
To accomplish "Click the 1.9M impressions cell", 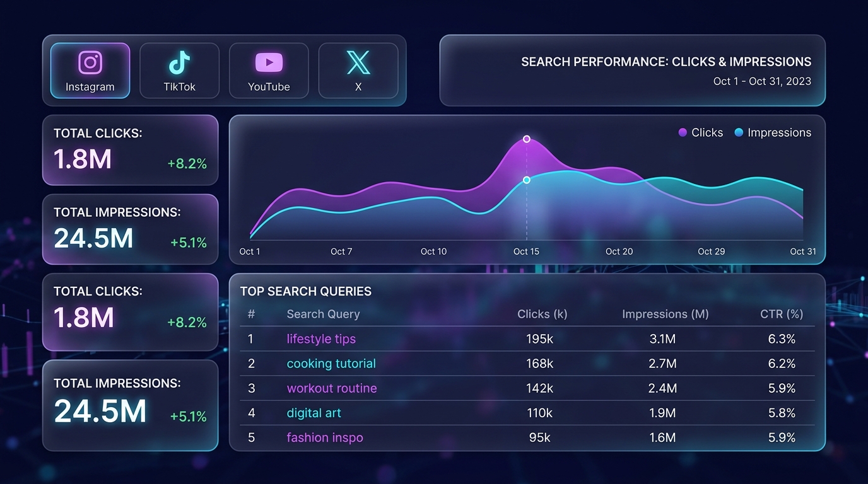I will [x=662, y=413].
